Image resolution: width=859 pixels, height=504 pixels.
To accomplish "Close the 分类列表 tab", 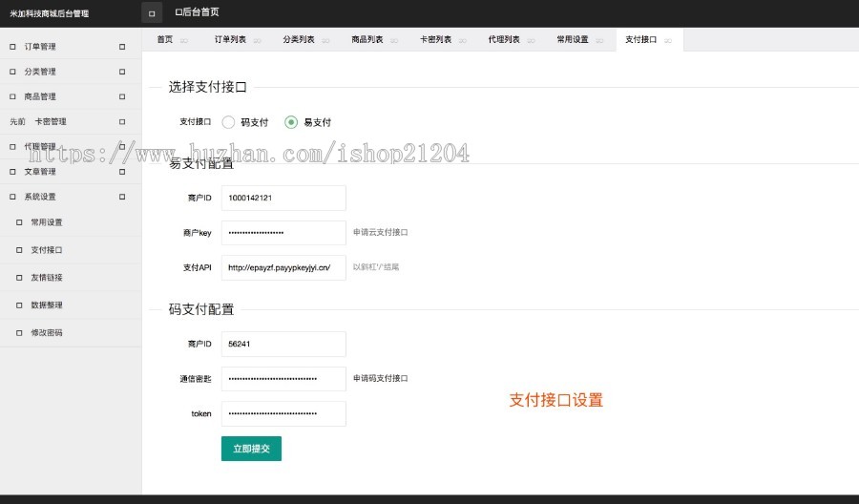I will (325, 40).
